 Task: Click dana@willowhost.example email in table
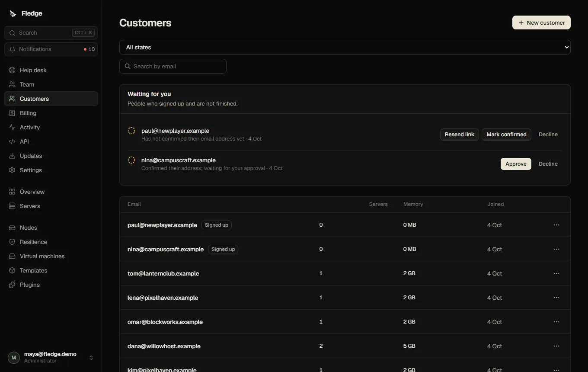click(164, 346)
